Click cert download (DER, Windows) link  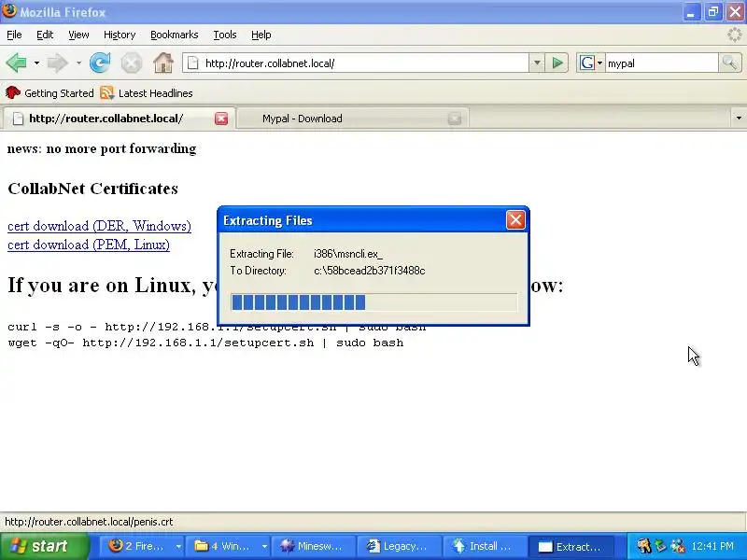[x=99, y=226]
